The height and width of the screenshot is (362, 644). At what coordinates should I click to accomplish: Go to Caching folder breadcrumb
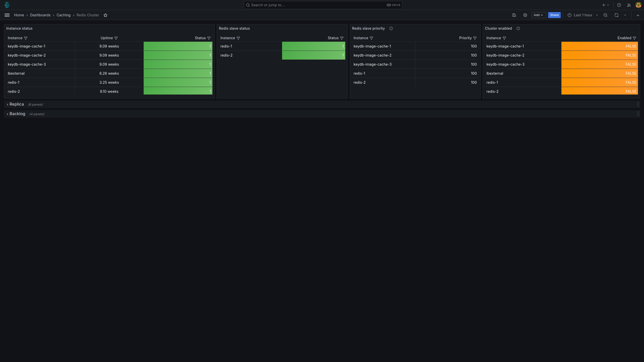pos(63,15)
